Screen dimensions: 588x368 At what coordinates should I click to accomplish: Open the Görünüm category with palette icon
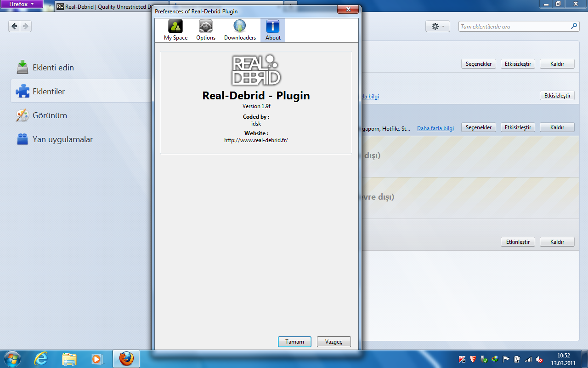[82, 115]
